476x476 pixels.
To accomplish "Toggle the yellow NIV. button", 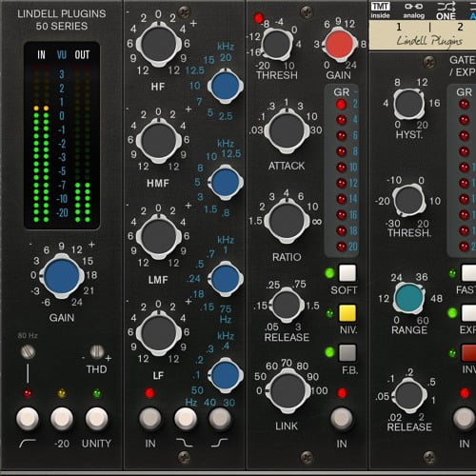I will click(347, 313).
